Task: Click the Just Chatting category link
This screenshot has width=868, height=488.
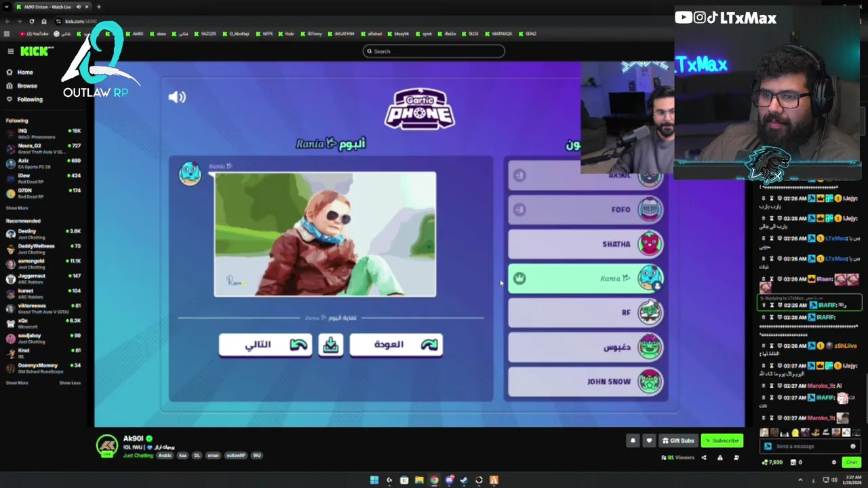Action: tap(138, 455)
